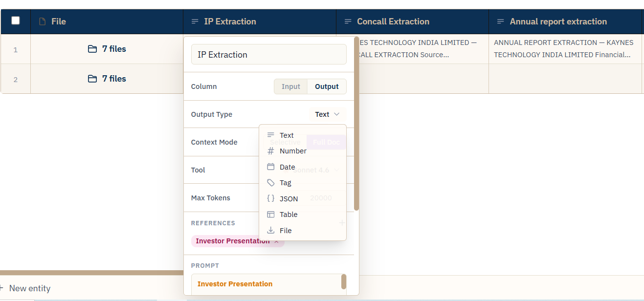Screen dimensions: 644x301
Task: Click the hash icon next to Number
Action: coord(271,151)
